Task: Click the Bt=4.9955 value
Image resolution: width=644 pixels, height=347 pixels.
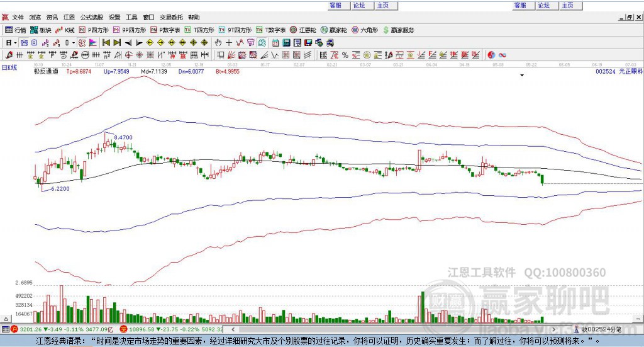Action: tap(228, 72)
